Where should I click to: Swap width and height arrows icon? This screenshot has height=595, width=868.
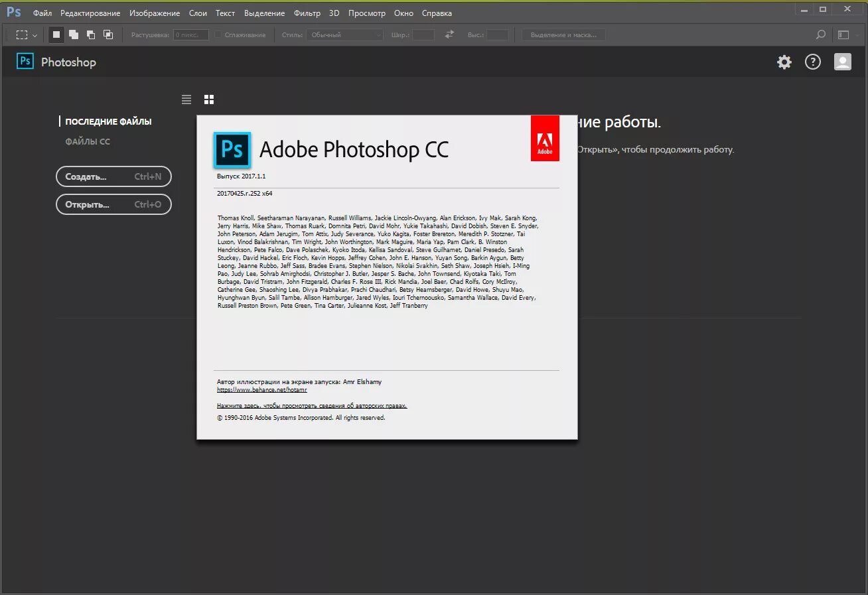coord(449,34)
